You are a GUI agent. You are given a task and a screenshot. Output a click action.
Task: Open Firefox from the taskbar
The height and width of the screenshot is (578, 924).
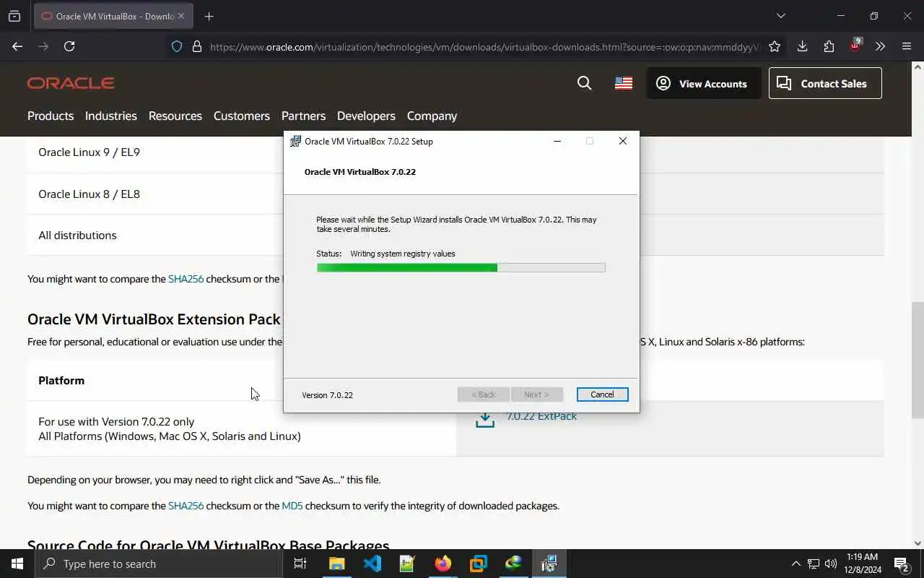(443, 564)
